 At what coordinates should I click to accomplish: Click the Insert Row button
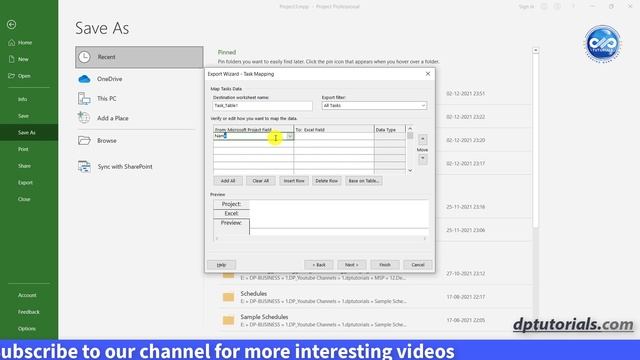[x=294, y=181]
